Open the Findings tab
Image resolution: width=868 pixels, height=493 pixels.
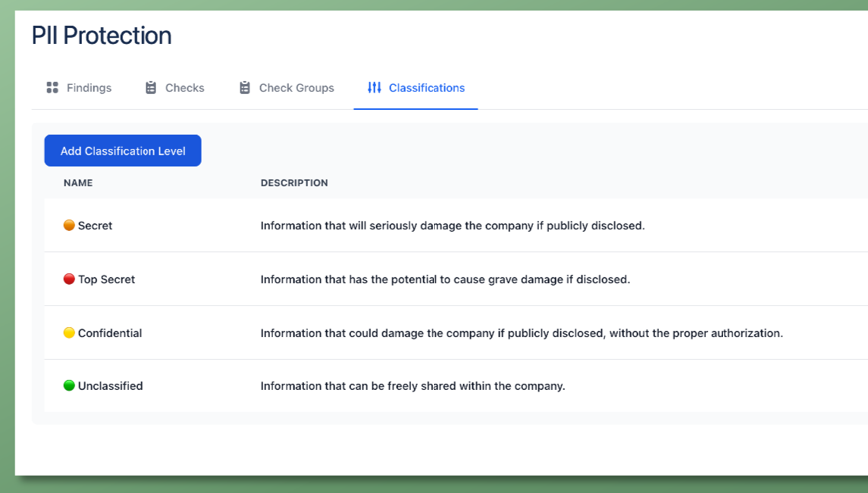tap(89, 88)
